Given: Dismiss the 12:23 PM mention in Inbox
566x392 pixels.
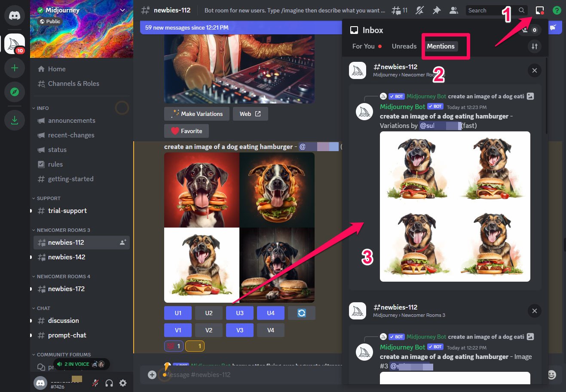Looking at the screenshot, I should click(535, 70).
